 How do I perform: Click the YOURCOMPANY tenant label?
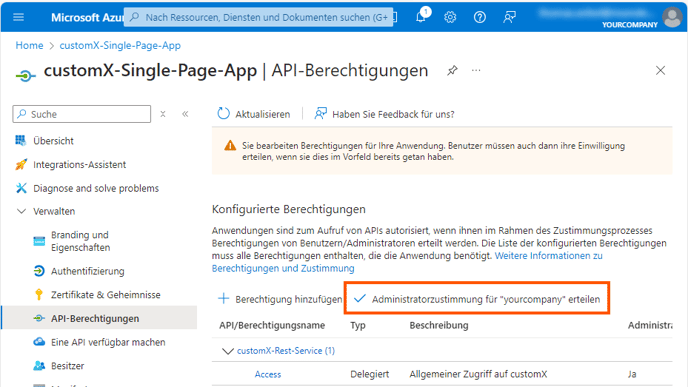pos(630,25)
